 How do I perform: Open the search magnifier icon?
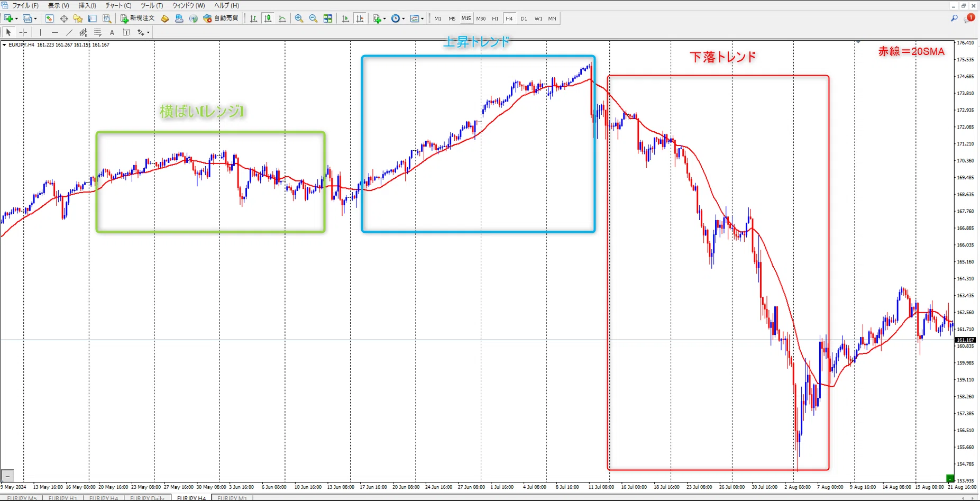[x=954, y=19]
